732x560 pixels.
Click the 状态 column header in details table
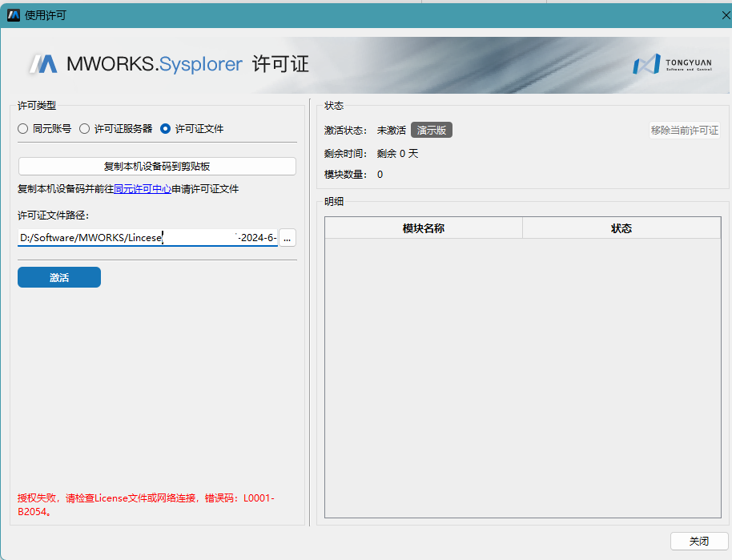[x=621, y=228]
